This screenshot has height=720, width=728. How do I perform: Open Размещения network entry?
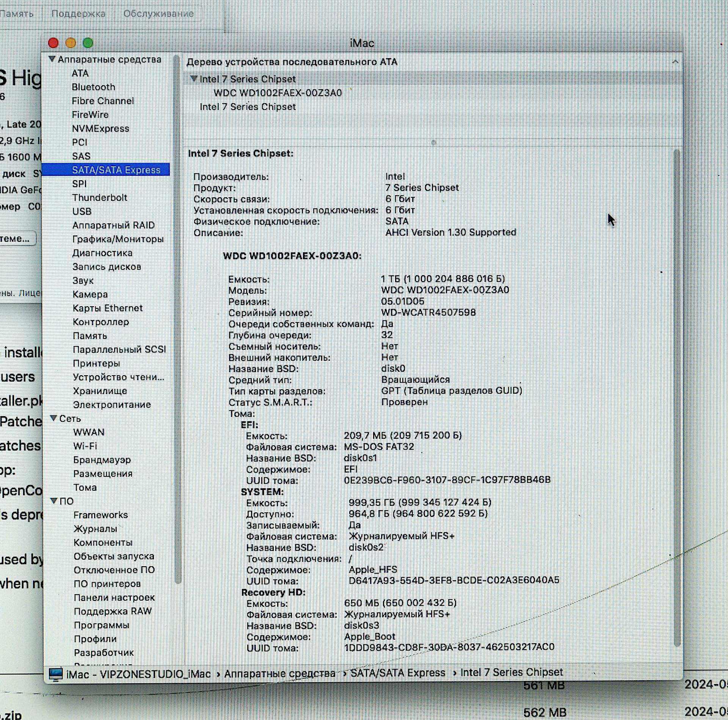pyautogui.click(x=103, y=474)
